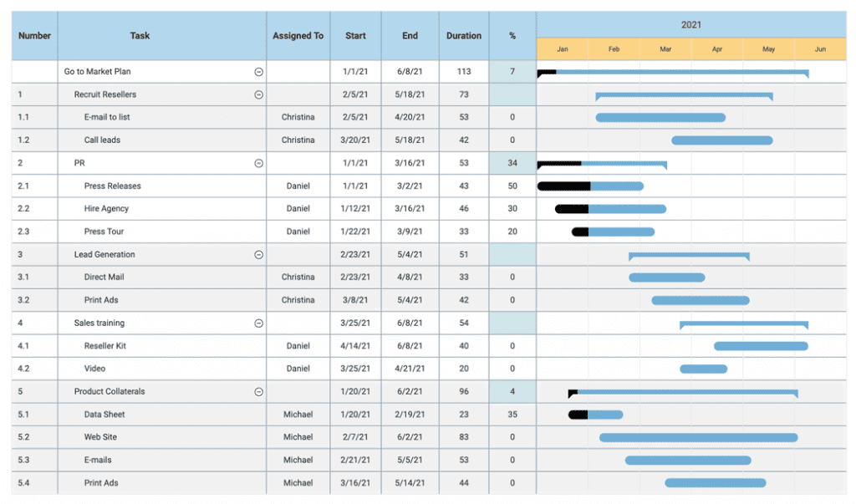Collapse the Recruit Resellers subtasks

pos(260,94)
